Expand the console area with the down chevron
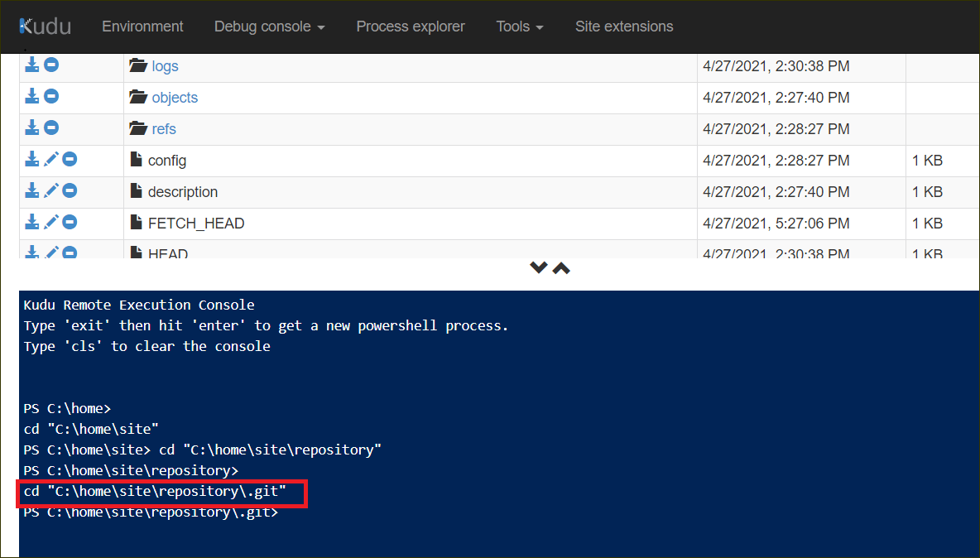The width and height of the screenshot is (980, 558). click(x=538, y=268)
